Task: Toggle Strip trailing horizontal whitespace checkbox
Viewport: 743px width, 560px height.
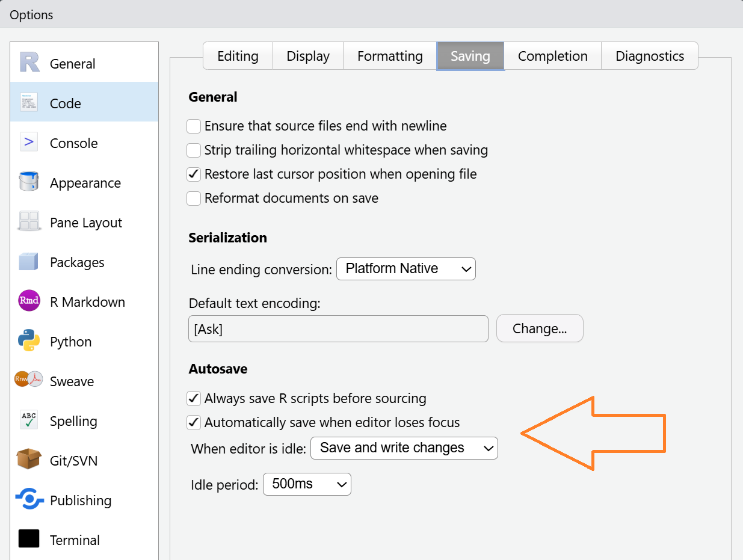Action: (194, 150)
